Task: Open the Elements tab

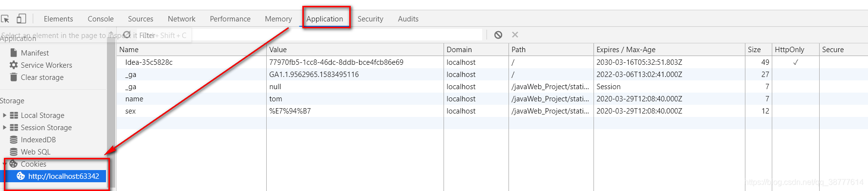Action: pyautogui.click(x=58, y=19)
